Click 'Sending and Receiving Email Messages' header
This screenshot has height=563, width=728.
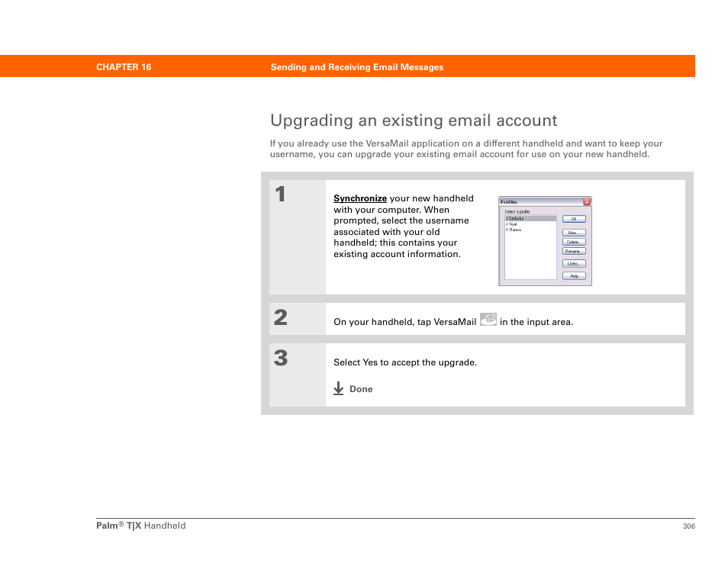[357, 67]
